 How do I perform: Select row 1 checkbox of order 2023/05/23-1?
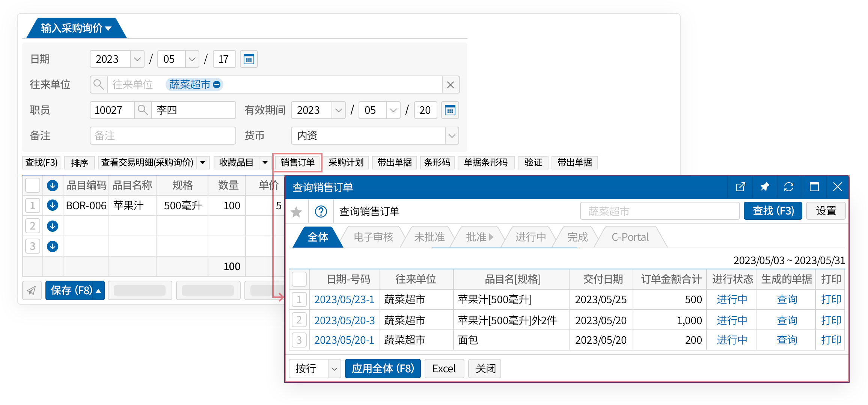(x=299, y=299)
